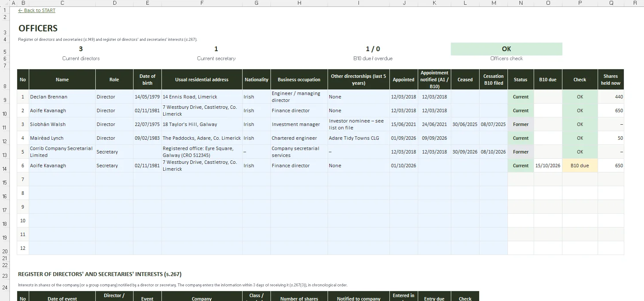
Task: Click the Ceased column header
Action: (465, 80)
